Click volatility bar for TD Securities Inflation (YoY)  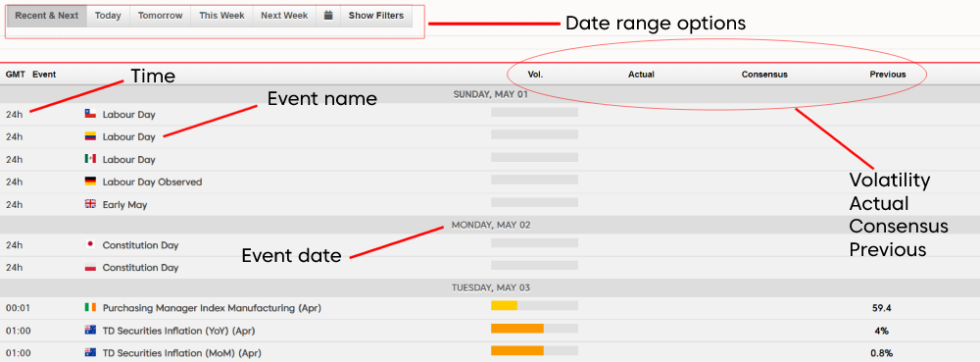point(534,329)
